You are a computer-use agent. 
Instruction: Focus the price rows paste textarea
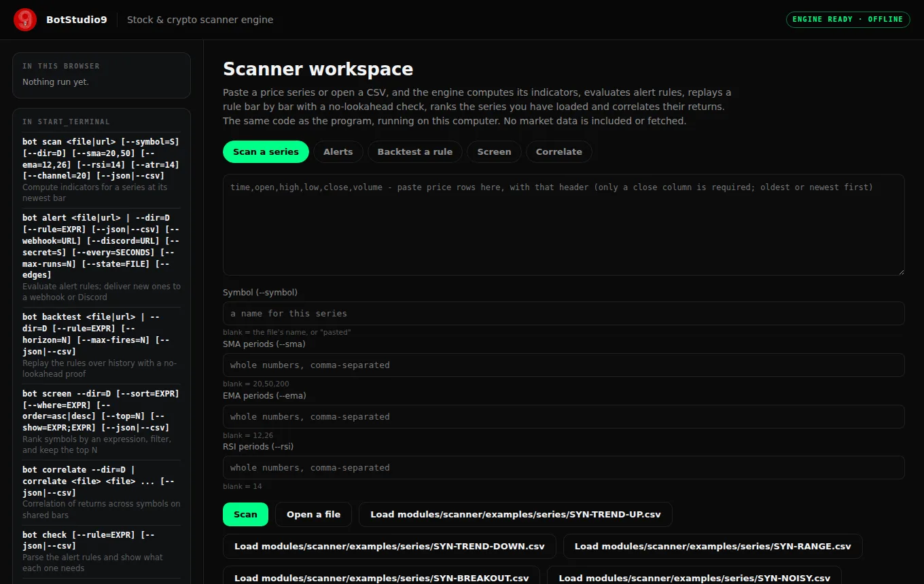point(564,225)
